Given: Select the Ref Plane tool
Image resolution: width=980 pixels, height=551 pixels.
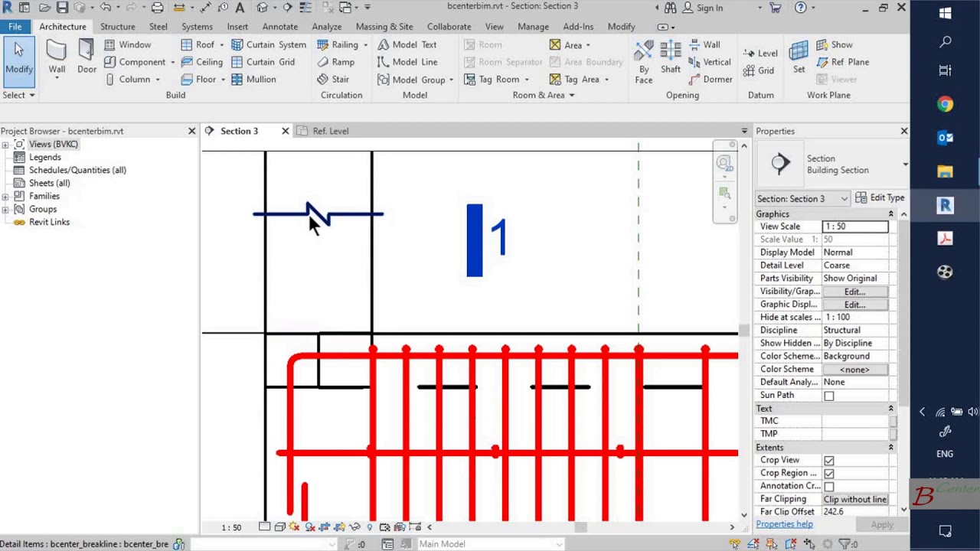Looking at the screenshot, I should (x=842, y=62).
